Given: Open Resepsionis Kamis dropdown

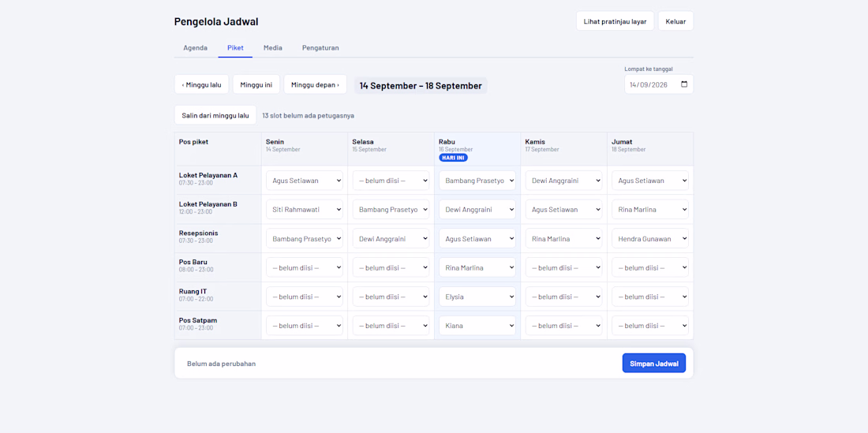Looking at the screenshot, I should point(563,238).
